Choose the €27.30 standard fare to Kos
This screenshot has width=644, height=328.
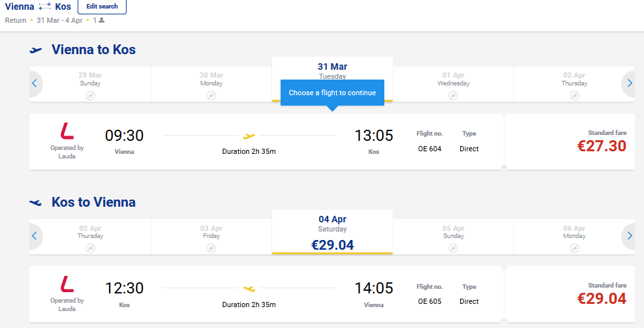602,142
